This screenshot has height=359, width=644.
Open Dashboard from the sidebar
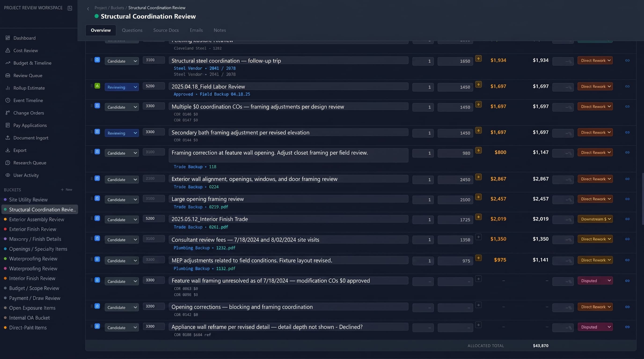[x=24, y=38]
